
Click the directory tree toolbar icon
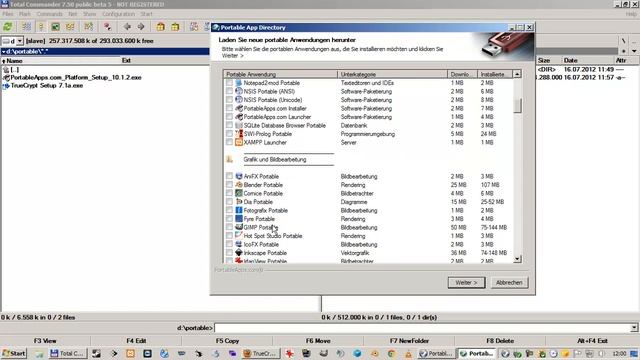coord(70,27)
